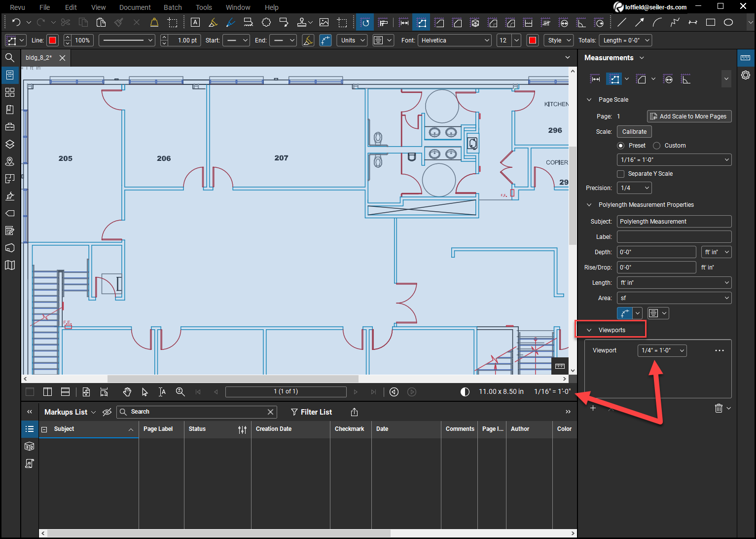The image size is (756, 539).
Task: Open the Units dropdown in properties bar
Action: coord(352,40)
